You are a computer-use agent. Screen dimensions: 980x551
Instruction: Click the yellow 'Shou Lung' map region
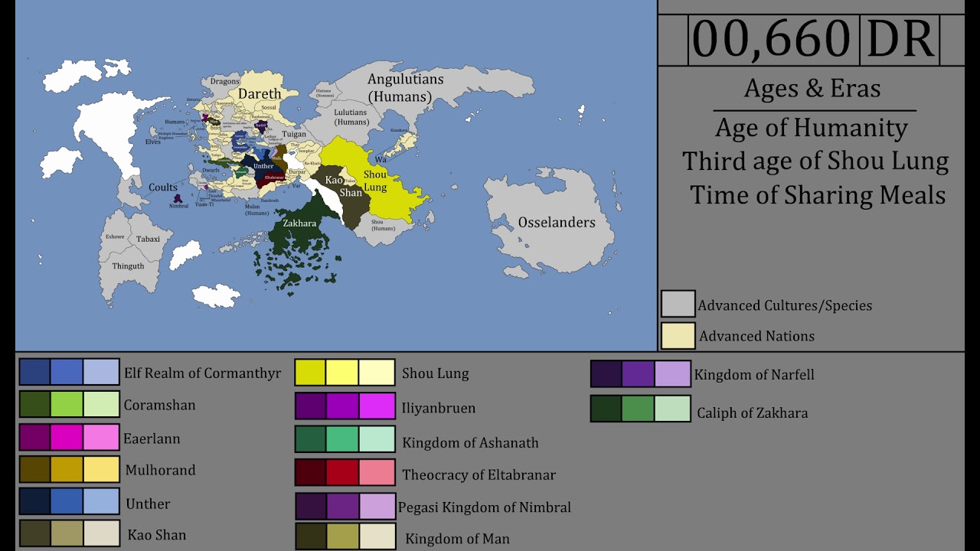click(375, 181)
